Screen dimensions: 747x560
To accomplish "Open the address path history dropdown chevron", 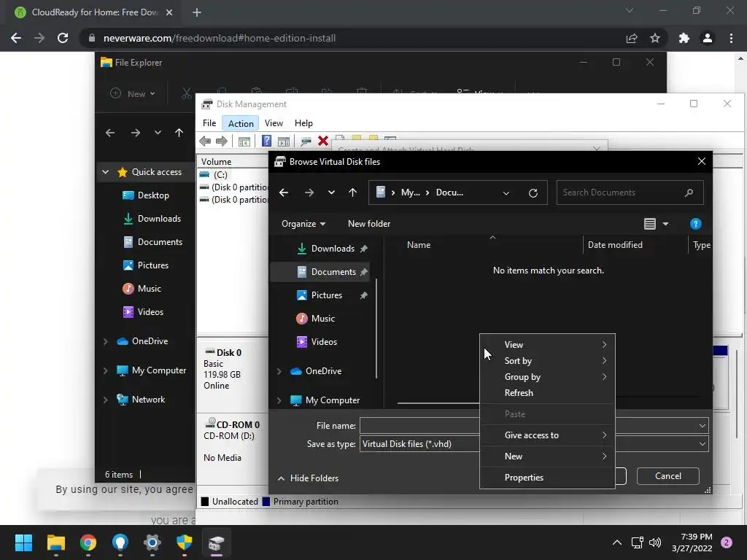I will [x=506, y=192].
